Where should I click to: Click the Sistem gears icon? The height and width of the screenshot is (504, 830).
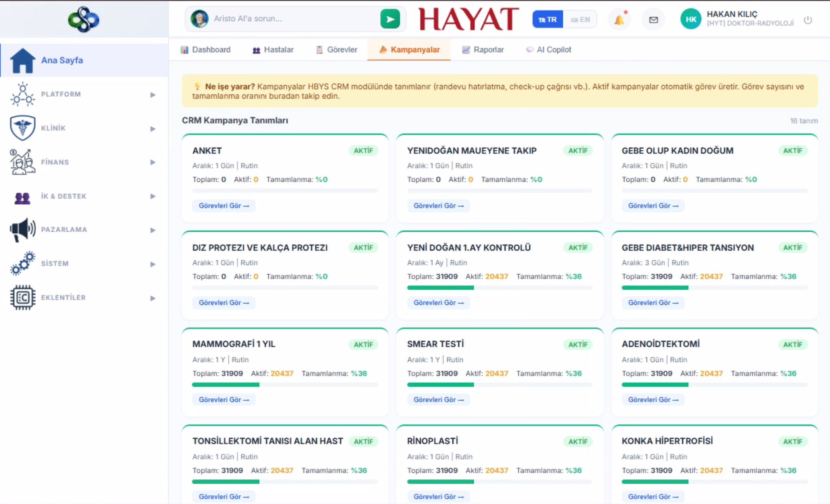pos(23,263)
